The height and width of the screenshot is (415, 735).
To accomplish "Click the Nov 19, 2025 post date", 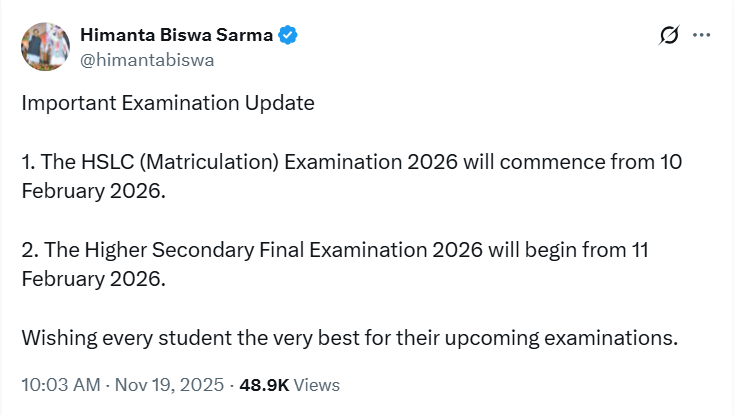I will (x=170, y=385).
